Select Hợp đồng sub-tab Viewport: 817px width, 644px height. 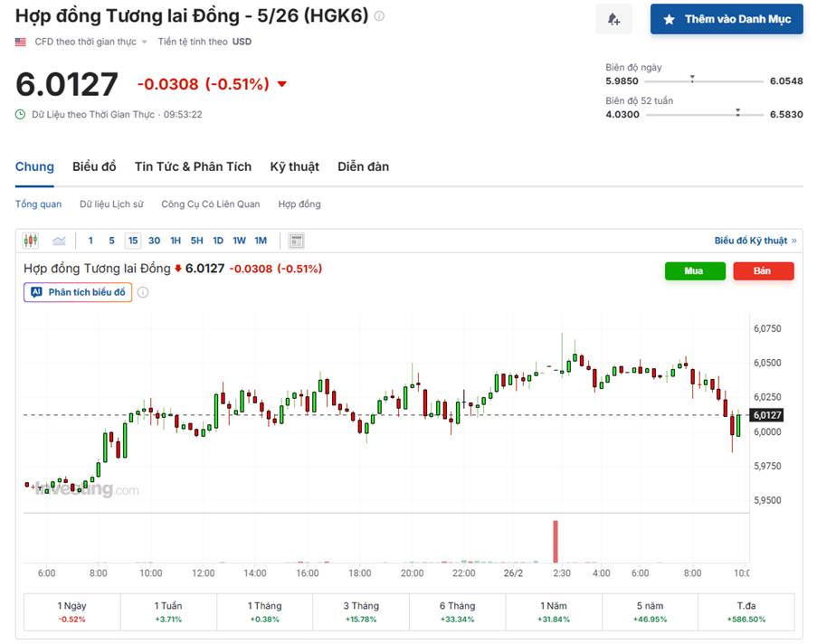(x=299, y=204)
